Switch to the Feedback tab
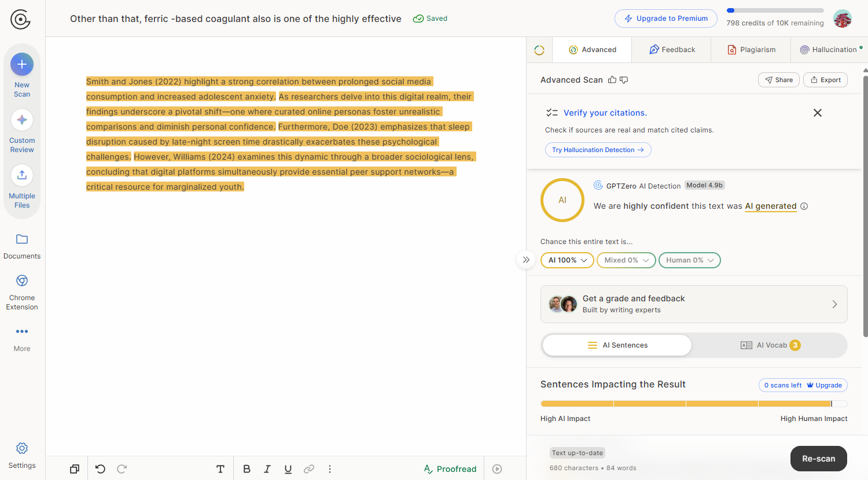Image resolution: width=868 pixels, height=480 pixels. 672,50
